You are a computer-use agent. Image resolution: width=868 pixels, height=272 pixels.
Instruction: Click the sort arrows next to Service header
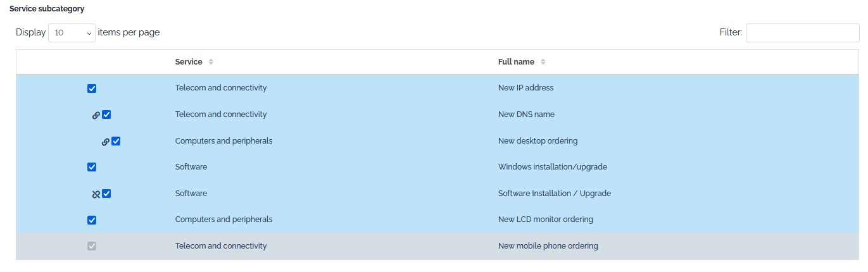pyautogui.click(x=211, y=62)
